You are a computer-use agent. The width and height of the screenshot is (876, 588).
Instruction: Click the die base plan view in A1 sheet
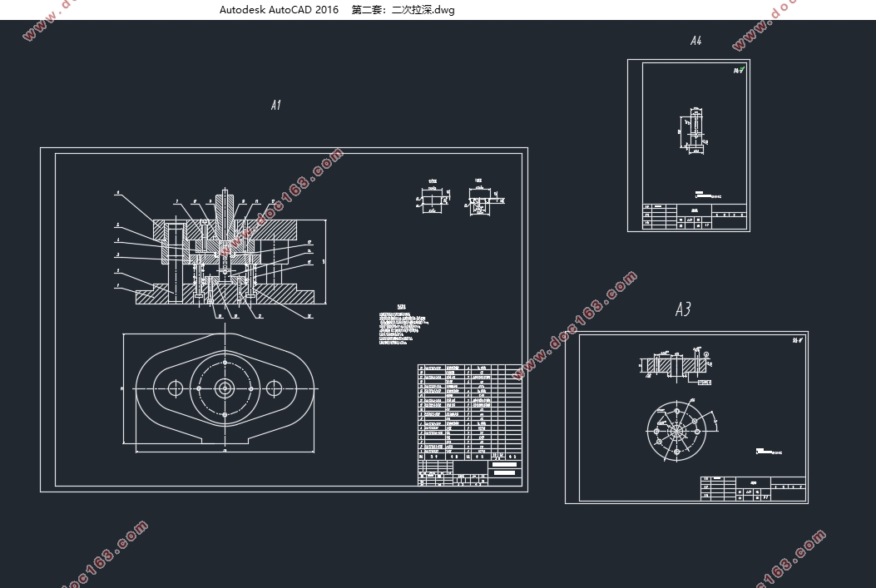(x=225, y=389)
